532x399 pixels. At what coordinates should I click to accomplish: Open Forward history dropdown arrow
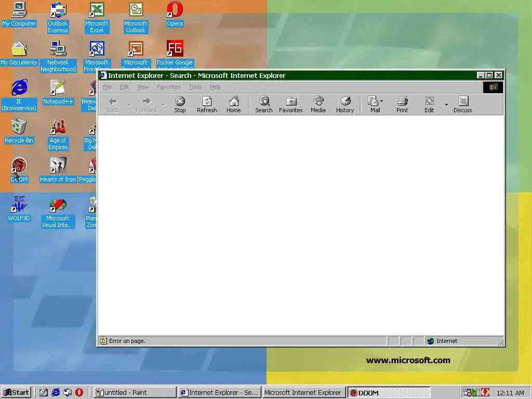click(164, 104)
